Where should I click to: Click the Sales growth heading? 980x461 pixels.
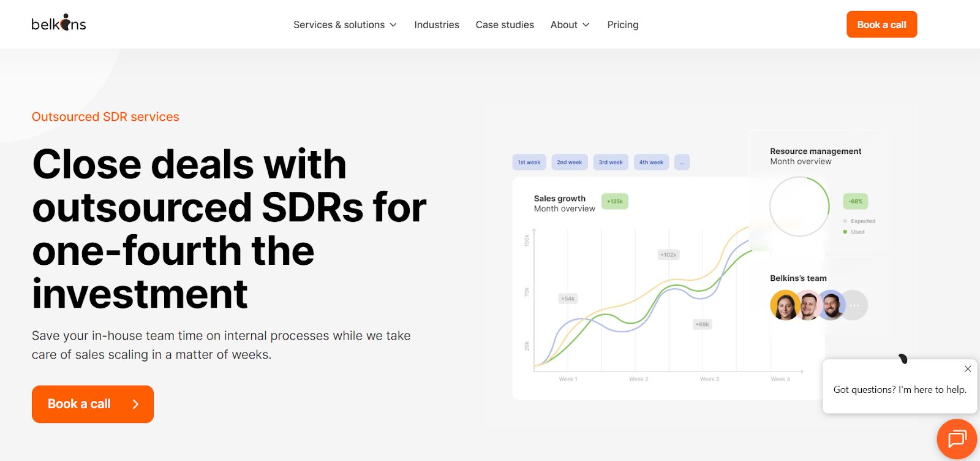coord(560,198)
